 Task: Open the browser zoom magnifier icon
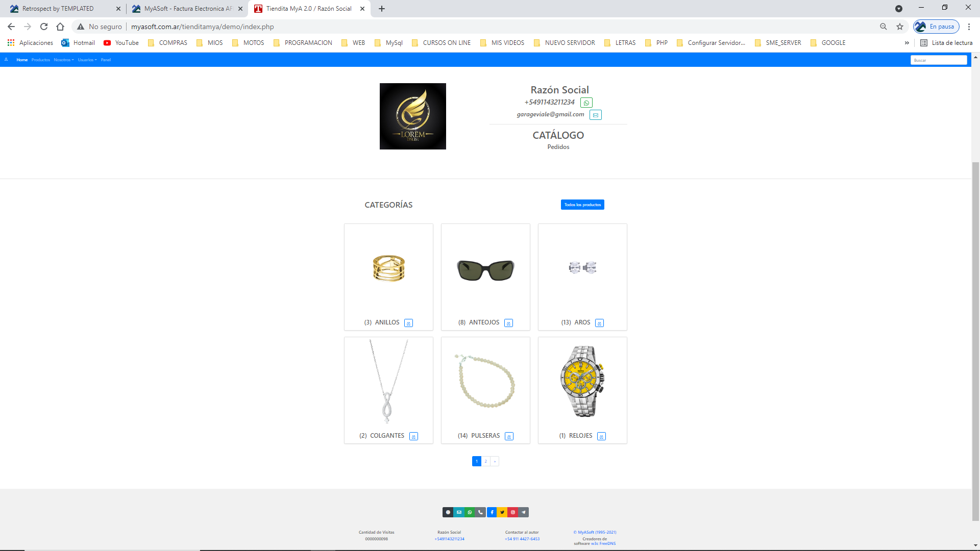coord(884,27)
